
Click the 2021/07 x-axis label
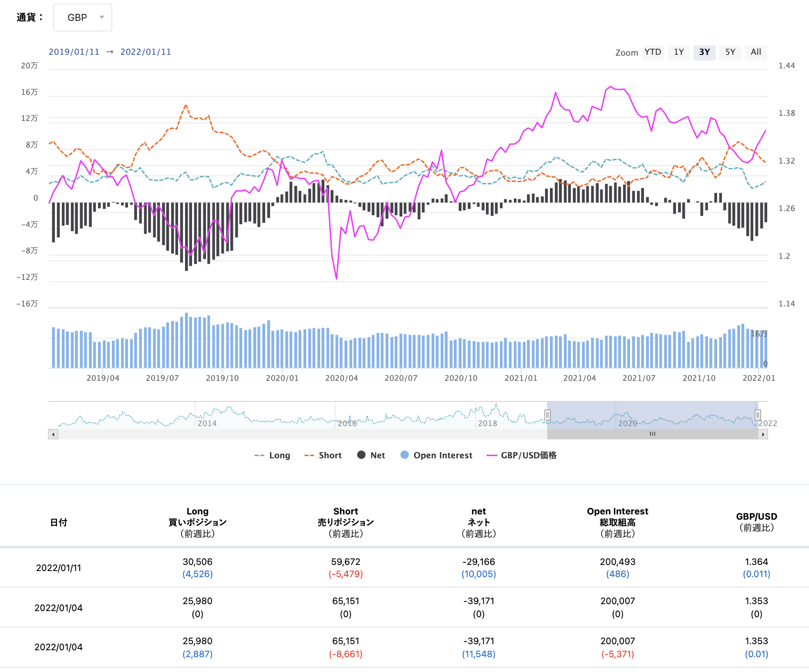coord(639,378)
